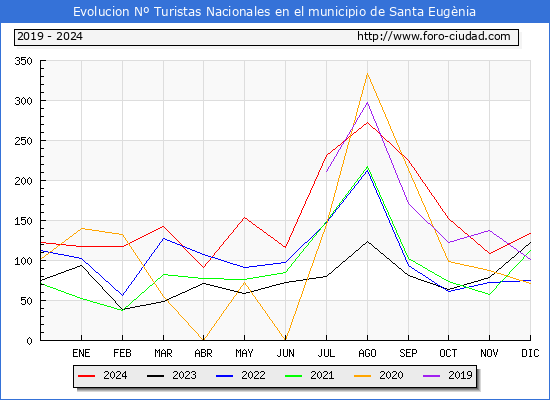The image size is (550, 400).
Task: Click the orange 2020 data point at OCT
Action: (448, 261)
